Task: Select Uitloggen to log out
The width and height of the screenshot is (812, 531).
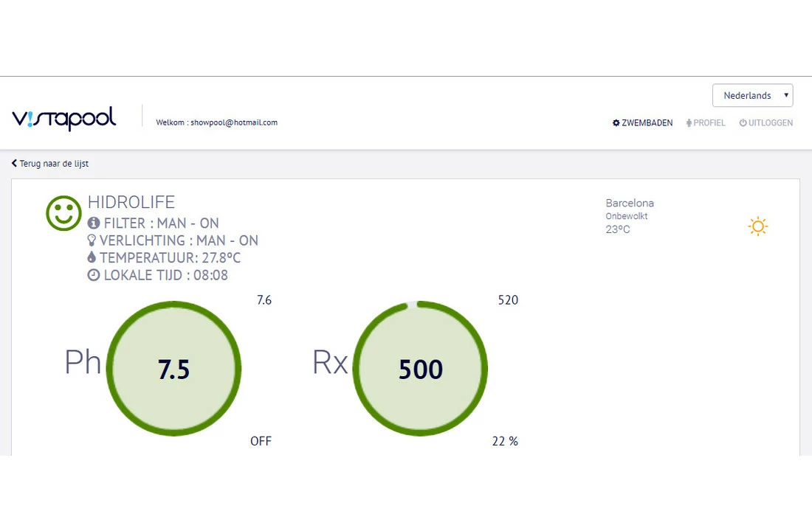Action: [765, 123]
